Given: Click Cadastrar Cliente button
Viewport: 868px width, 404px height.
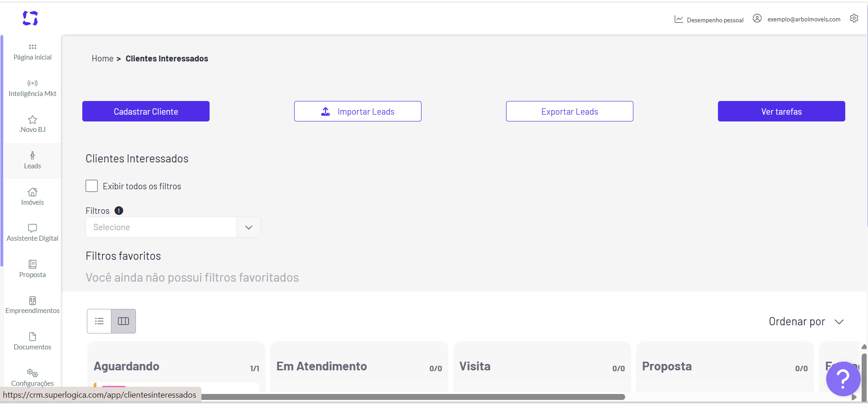Looking at the screenshot, I should click(146, 111).
